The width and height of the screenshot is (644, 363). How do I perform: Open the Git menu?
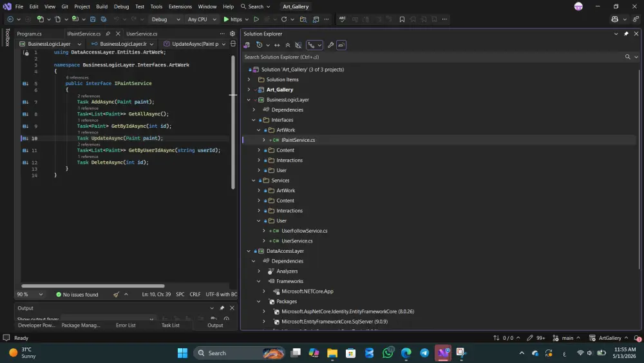(65, 6)
